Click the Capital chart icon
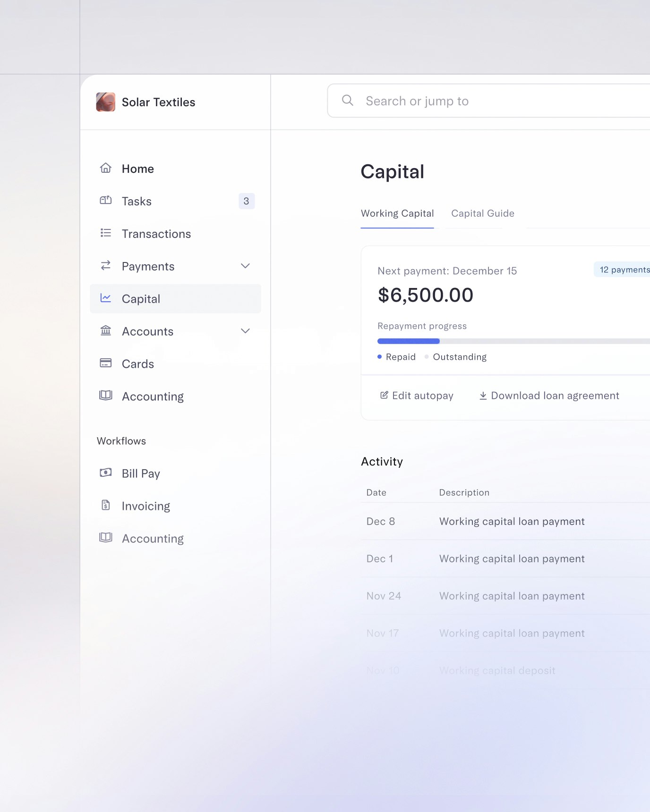Image resolution: width=650 pixels, height=812 pixels. pyautogui.click(x=106, y=298)
